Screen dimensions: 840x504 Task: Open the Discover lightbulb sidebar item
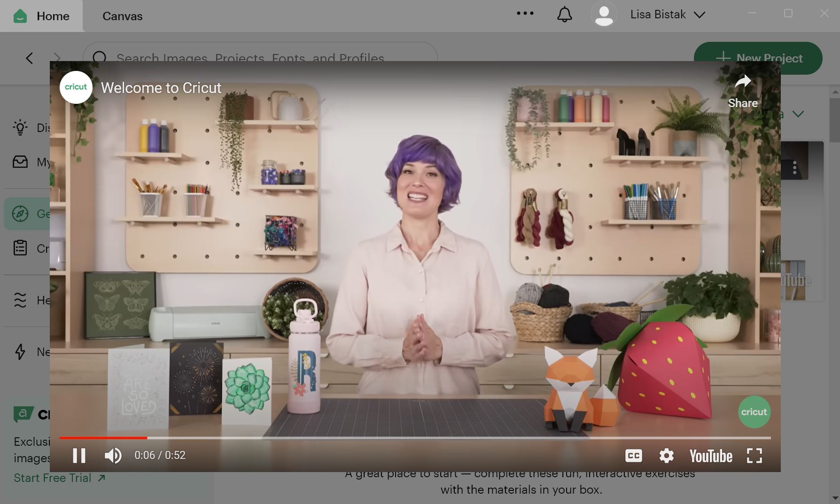point(20,127)
